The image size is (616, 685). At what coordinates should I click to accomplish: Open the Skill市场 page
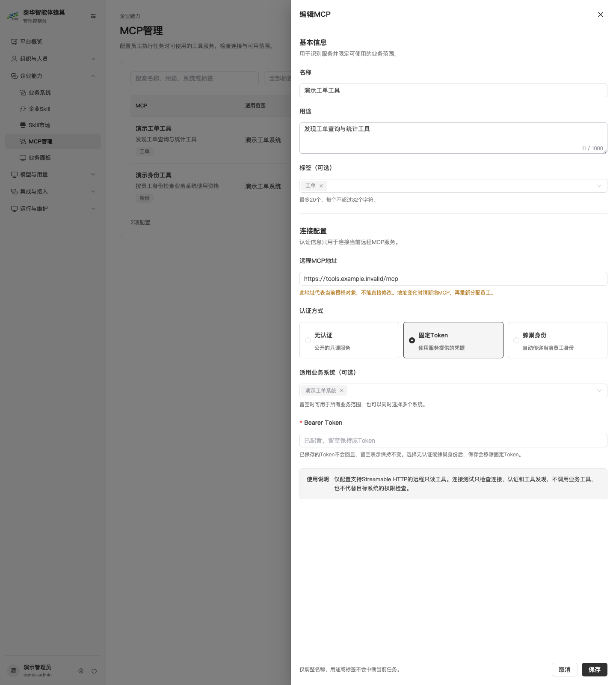click(53, 125)
